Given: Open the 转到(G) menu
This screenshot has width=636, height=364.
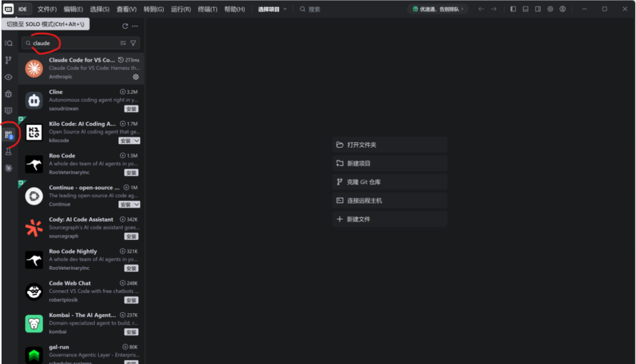Looking at the screenshot, I should 154,9.
